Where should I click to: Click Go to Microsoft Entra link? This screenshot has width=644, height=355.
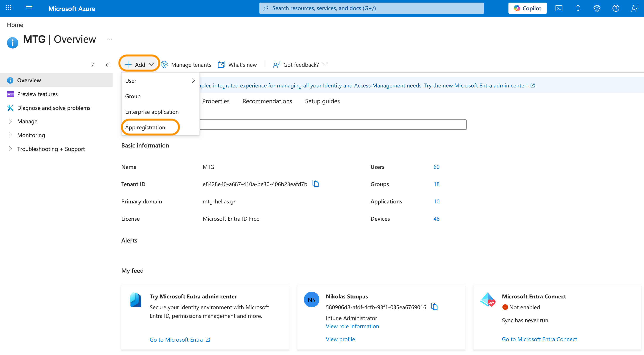(180, 339)
